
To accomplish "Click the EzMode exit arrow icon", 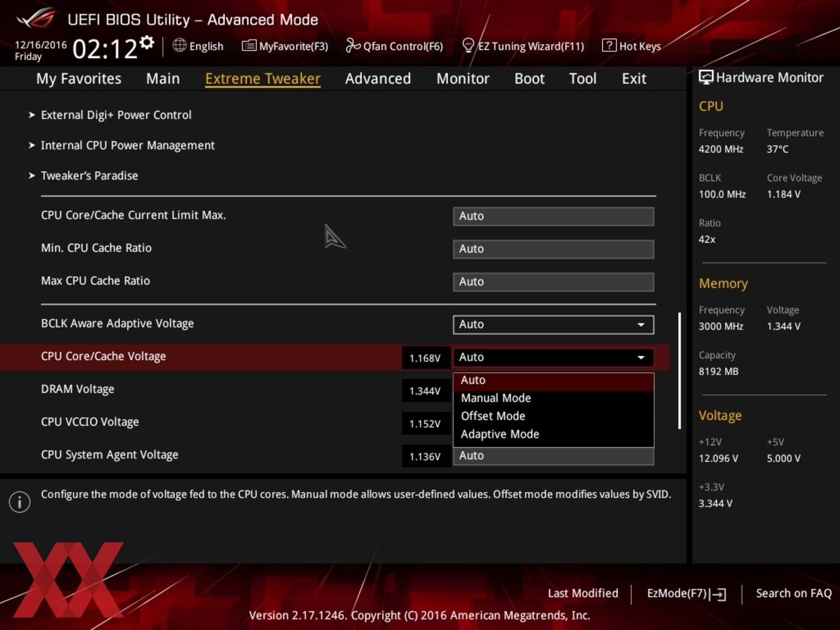I will [718, 594].
